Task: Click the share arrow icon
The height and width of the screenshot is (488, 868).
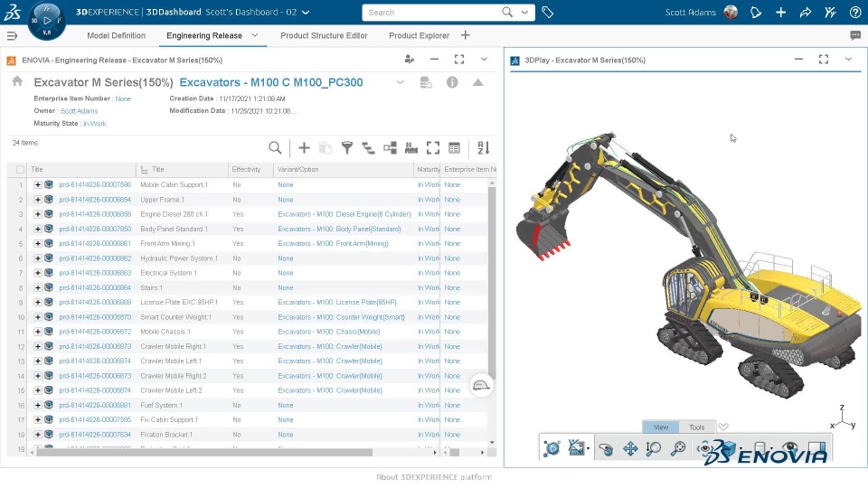Action: [806, 12]
